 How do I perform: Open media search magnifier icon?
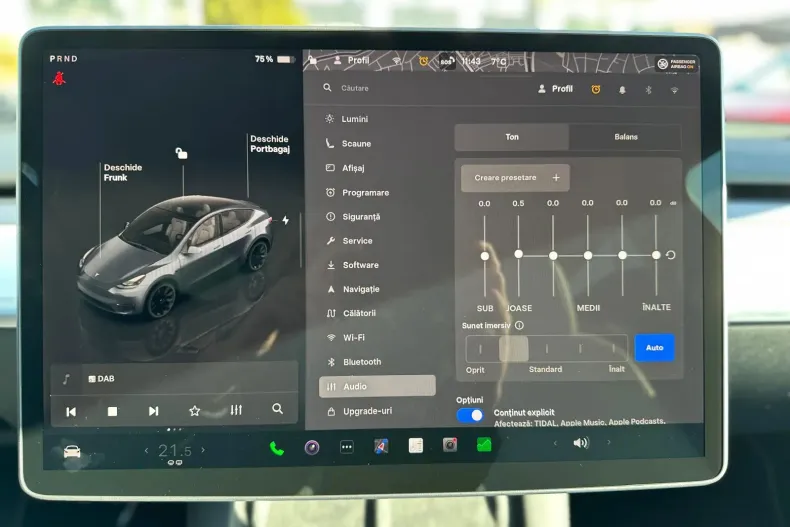click(x=277, y=409)
